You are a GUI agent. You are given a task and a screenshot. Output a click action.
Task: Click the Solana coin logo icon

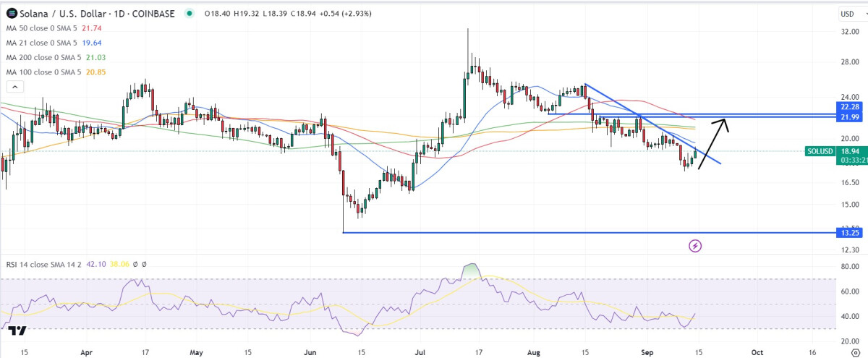[x=12, y=13]
